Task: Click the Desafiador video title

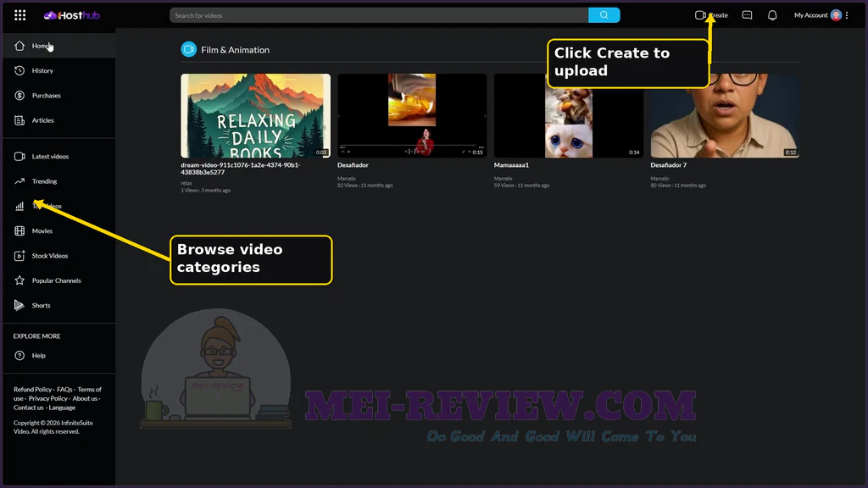Action: click(x=353, y=165)
